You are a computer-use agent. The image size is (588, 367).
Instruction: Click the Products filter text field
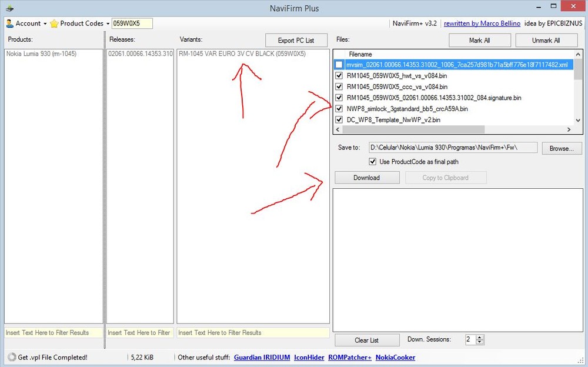pos(53,332)
